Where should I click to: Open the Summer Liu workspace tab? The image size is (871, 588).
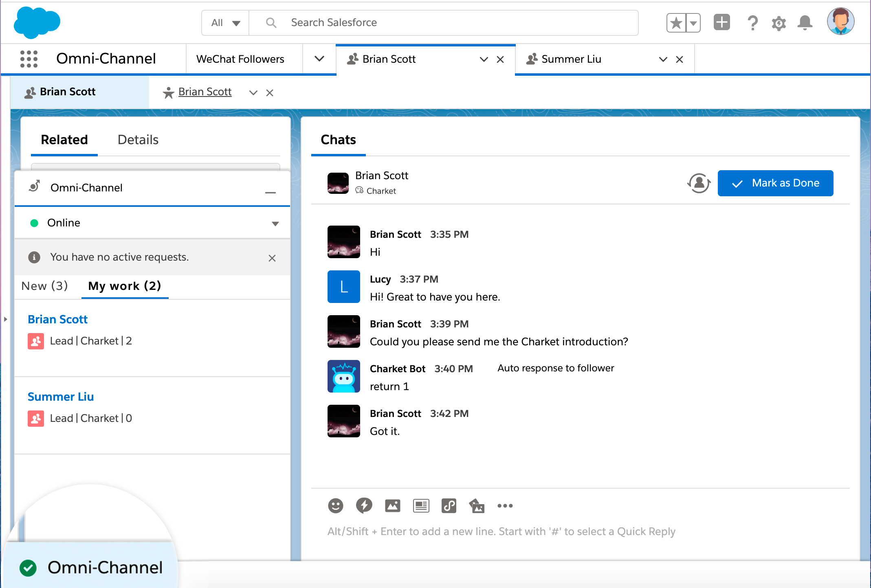(x=571, y=59)
